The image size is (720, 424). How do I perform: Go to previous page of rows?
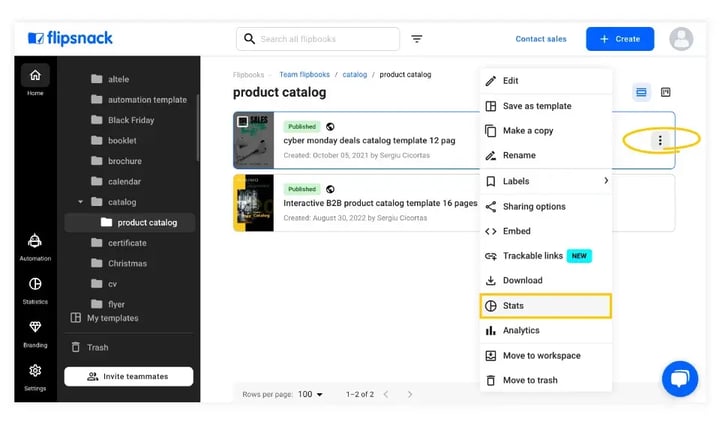386,394
